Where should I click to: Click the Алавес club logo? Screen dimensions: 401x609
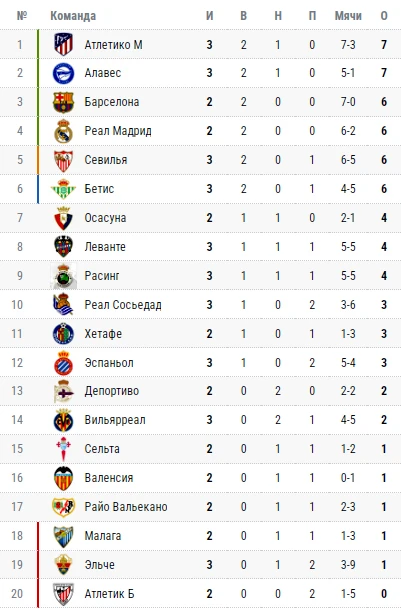coord(63,73)
